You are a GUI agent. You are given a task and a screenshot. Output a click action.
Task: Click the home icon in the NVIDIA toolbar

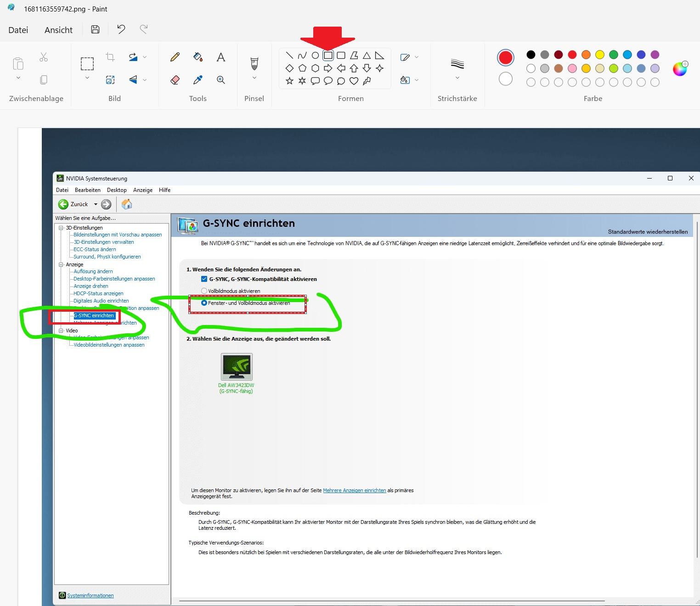[127, 204]
